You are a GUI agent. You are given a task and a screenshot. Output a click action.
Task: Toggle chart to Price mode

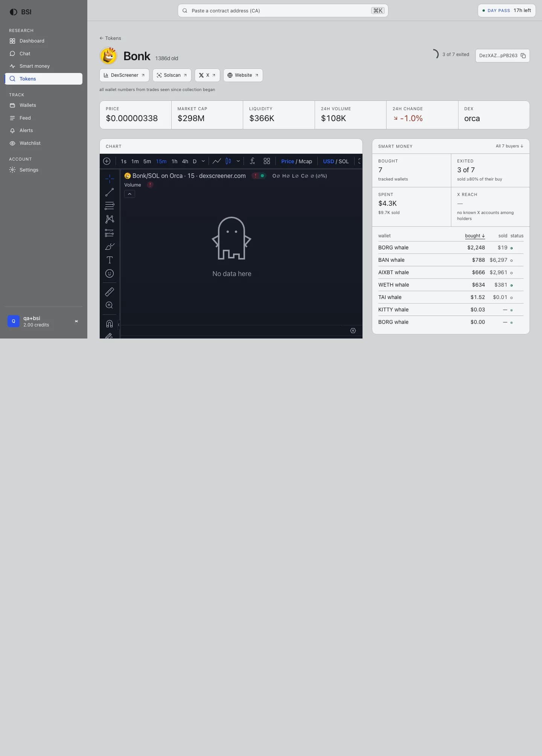point(288,161)
